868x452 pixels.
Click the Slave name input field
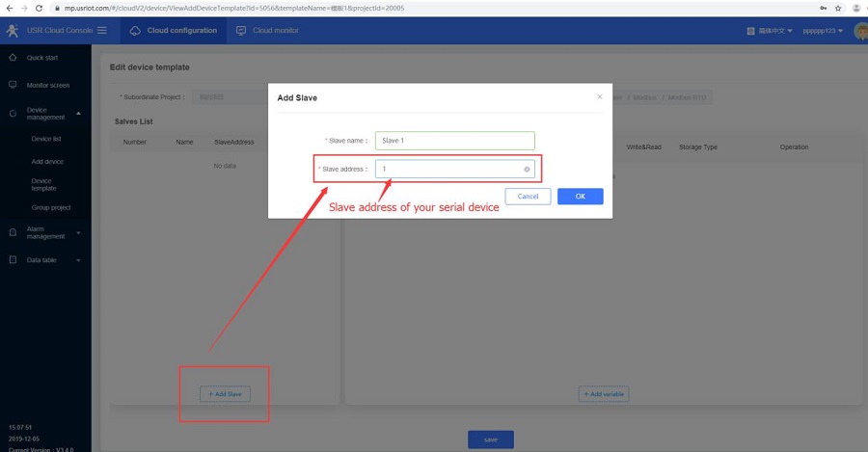coord(455,141)
